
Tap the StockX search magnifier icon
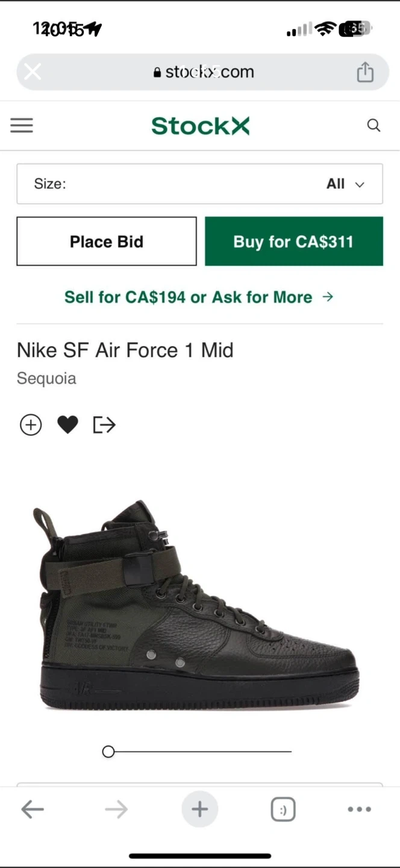(373, 125)
